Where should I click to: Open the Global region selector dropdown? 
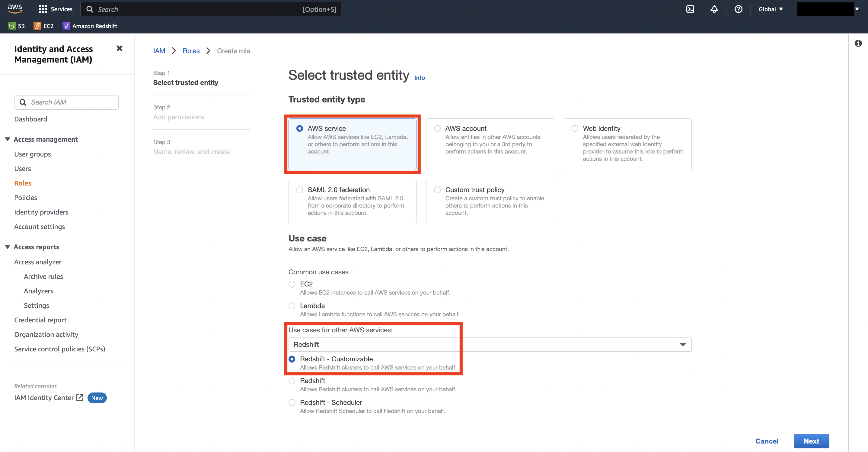click(770, 9)
